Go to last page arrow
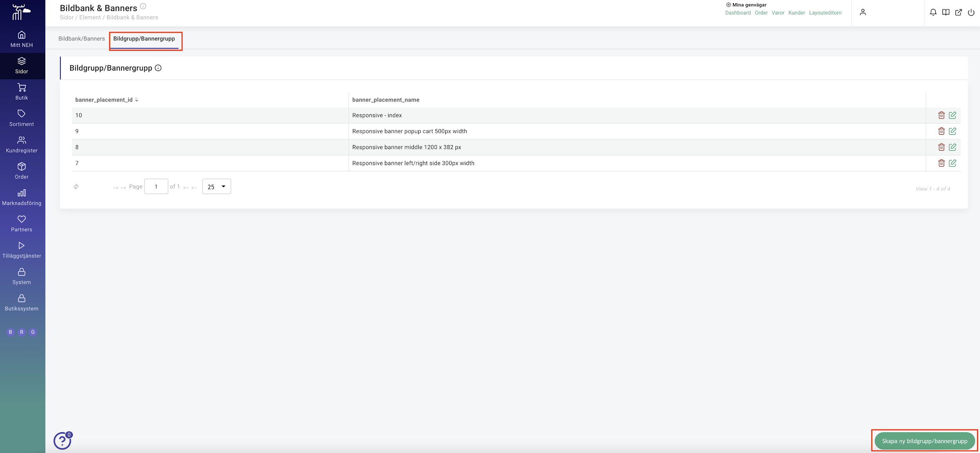This screenshot has width=980, height=453. coord(194,187)
